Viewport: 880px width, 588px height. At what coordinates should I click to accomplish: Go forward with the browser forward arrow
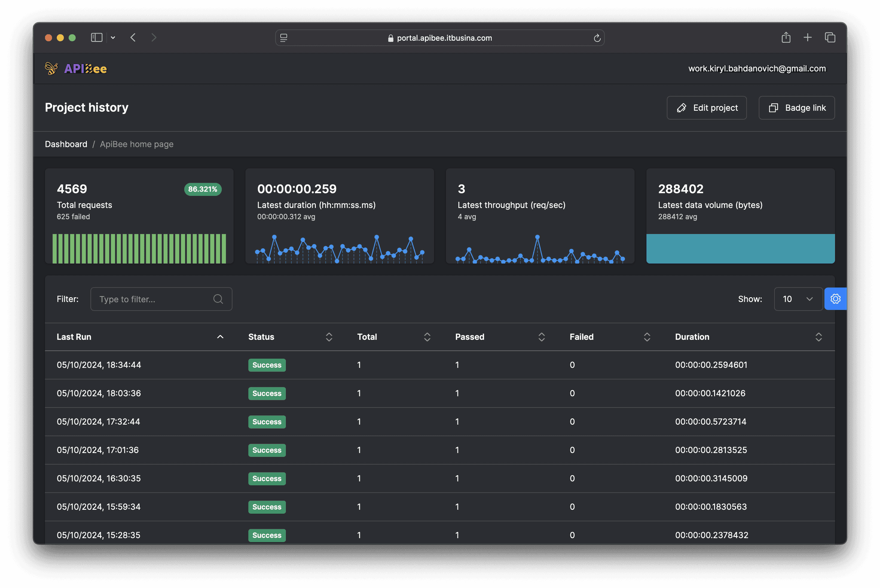154,38
